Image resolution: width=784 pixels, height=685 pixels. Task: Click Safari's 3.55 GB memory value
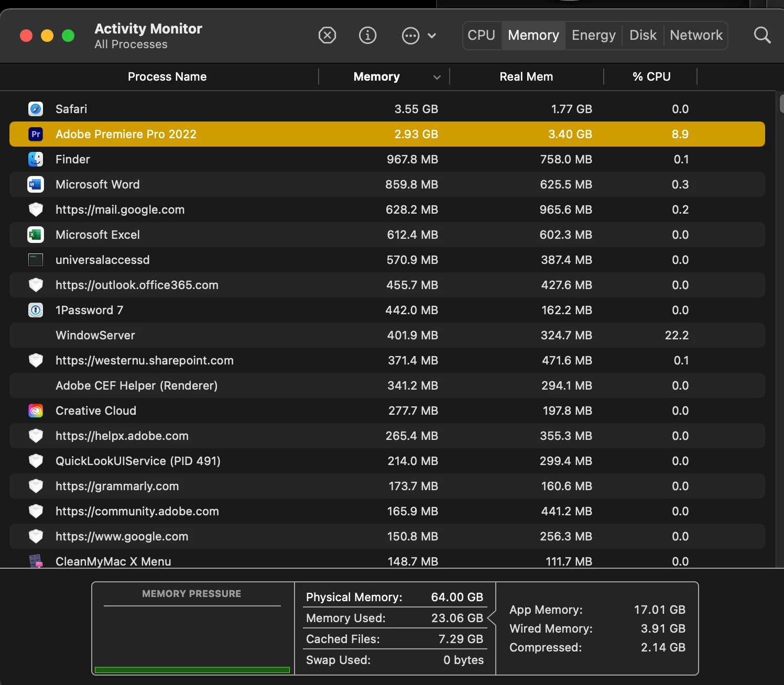416,109
